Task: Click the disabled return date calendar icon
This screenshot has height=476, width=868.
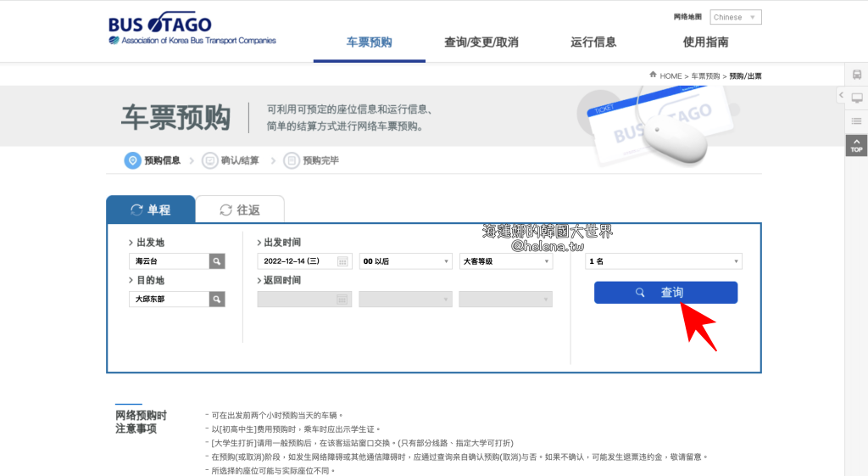Action: click(x=342, y=300)
